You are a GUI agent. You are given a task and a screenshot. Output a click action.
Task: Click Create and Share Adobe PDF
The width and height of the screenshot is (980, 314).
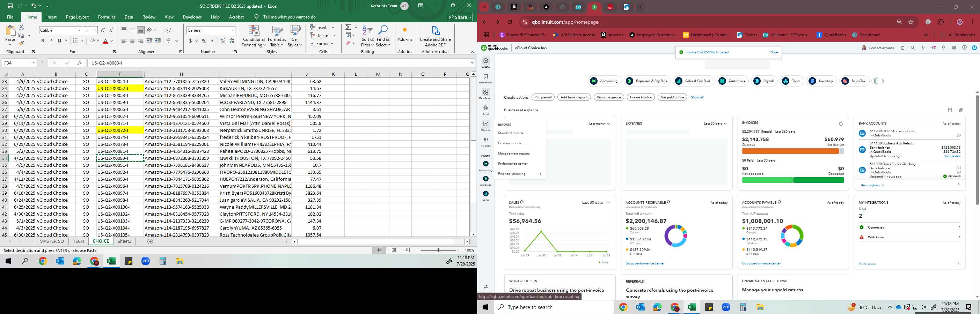(x=435, y=37)
